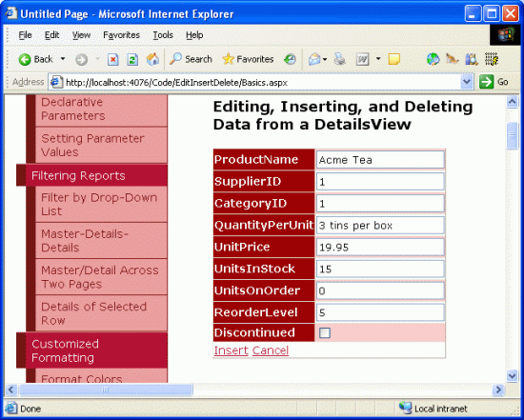Click the Cancel link

pyautogui.click(x=271, y=350)
